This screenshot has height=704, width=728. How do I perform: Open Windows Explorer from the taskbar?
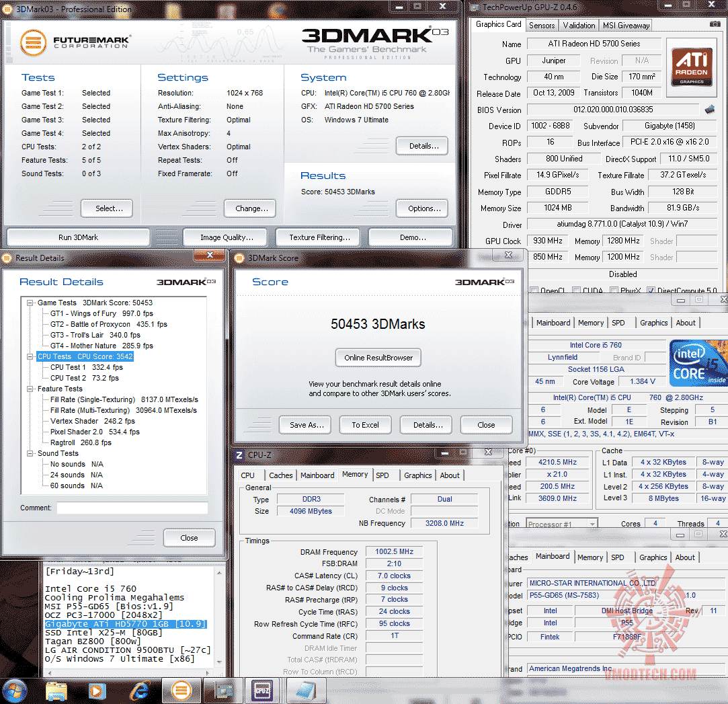tap(56, 691)
